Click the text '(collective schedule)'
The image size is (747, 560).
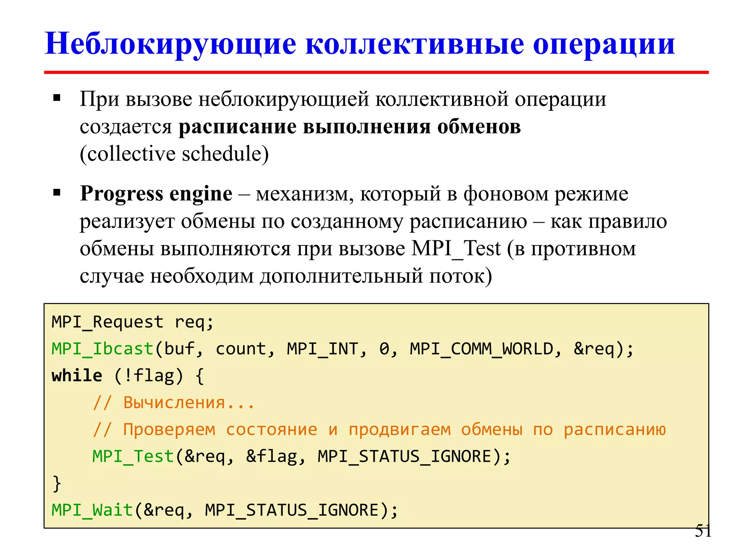point(174,153)
